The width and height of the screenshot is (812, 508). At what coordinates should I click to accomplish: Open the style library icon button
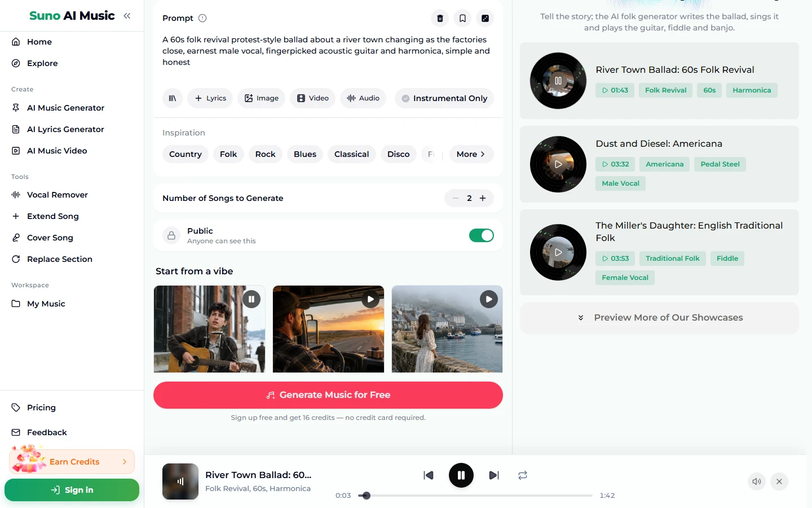tap(173, 98)
